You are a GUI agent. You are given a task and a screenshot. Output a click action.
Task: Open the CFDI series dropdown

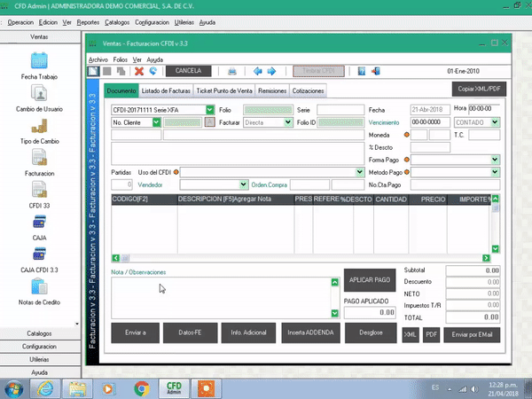pos(209,110)
